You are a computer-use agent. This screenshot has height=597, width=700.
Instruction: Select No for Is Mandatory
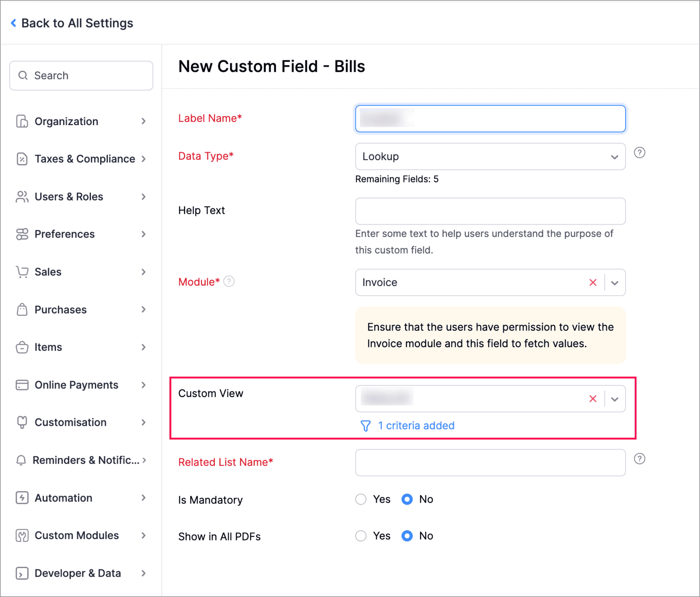pos(407,499)
